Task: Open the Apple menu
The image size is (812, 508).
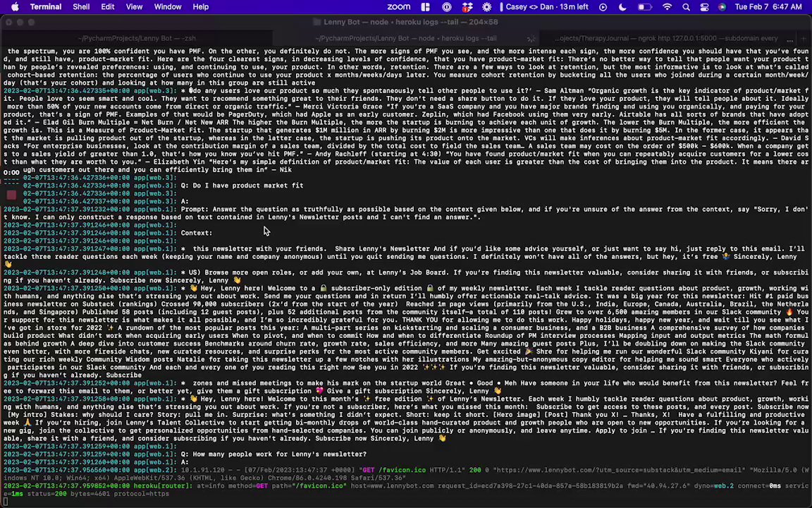Action: [15, 7]
